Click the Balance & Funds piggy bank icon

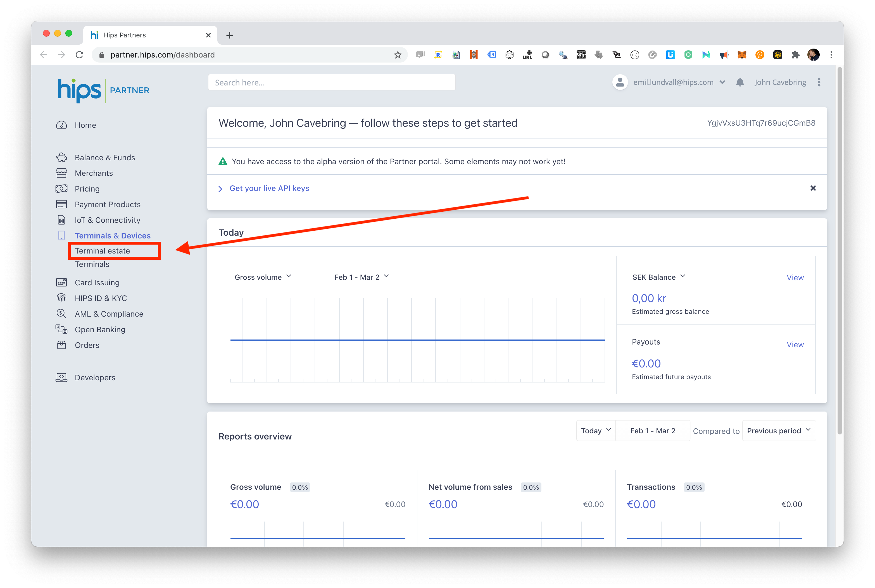tap(61, 157)
